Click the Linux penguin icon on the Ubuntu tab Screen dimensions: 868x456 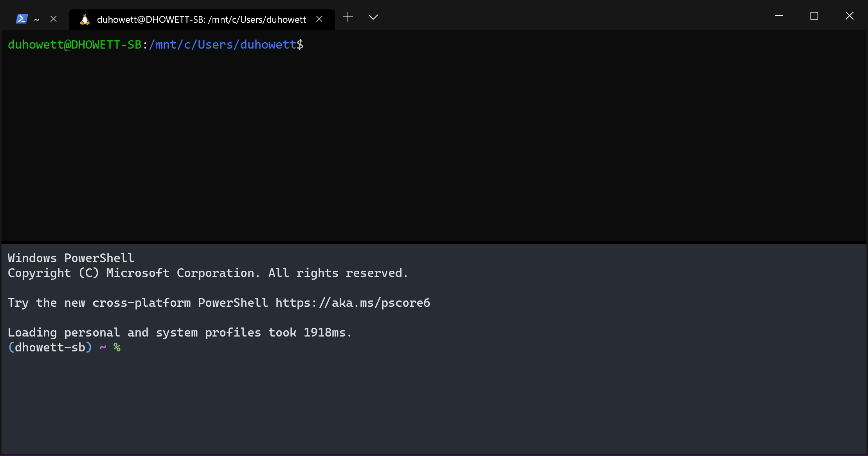pyautogui.click(x=85, y=19)
